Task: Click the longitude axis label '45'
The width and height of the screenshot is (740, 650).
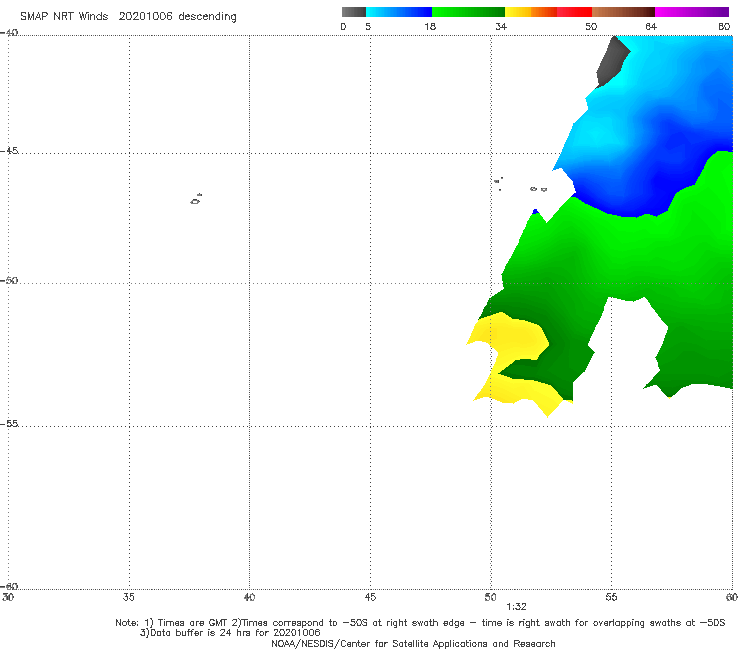Action: [x=370, y=597]
